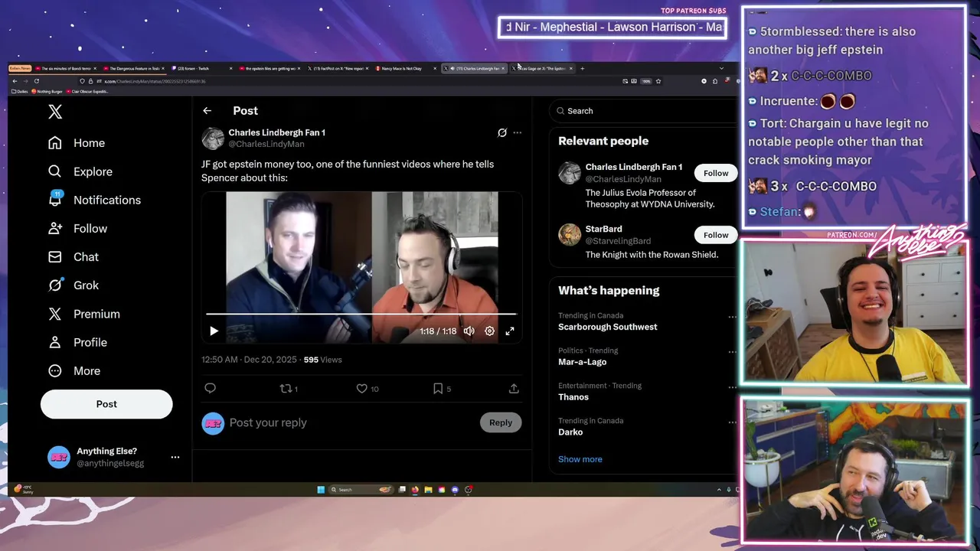Click the back arrow beside Post header
The image size is (980, 551).
click(207, 111)
